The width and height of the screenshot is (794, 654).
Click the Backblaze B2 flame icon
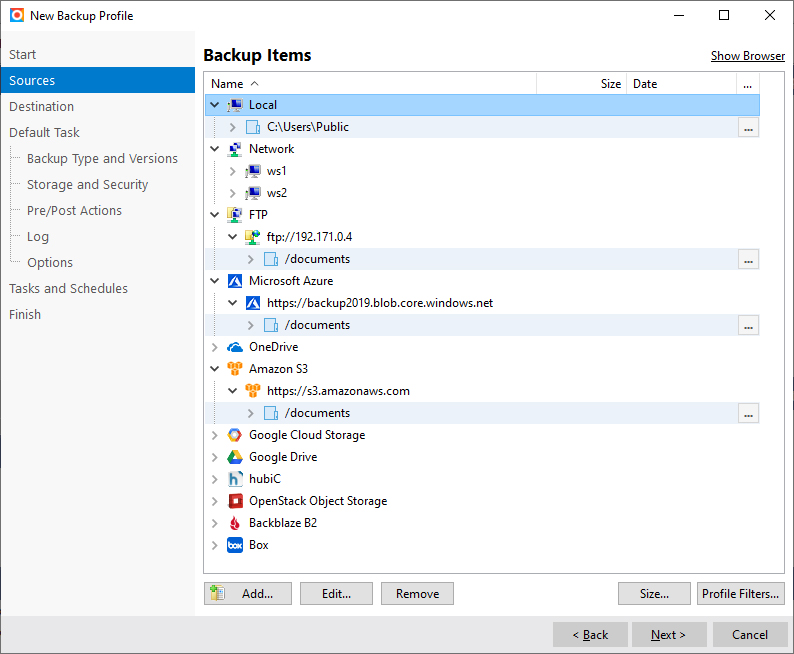pyautogui.click(x=235, y=523)
